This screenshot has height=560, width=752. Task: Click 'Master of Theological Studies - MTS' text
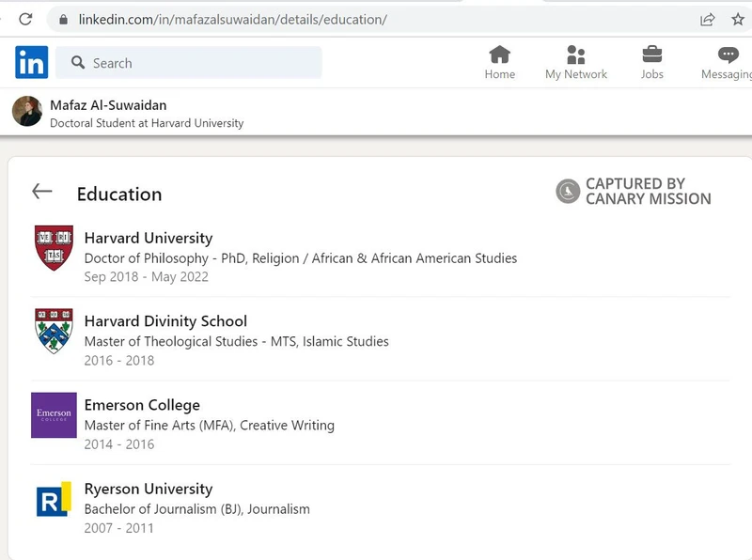(237, 341)
